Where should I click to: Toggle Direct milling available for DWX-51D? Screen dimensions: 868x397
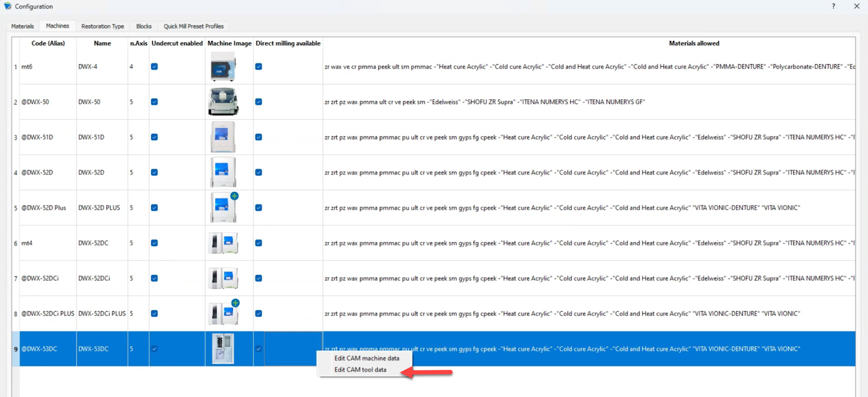(x=259, y=137)
